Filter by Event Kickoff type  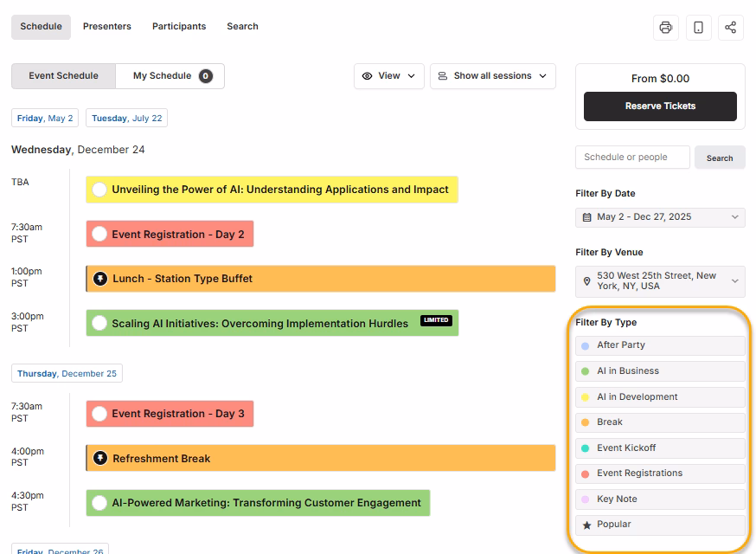pyautogui.click(x=660, y=448)
